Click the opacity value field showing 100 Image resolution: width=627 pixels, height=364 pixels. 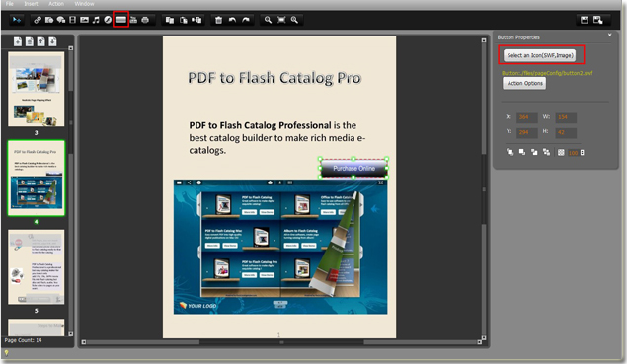(574, 153)
